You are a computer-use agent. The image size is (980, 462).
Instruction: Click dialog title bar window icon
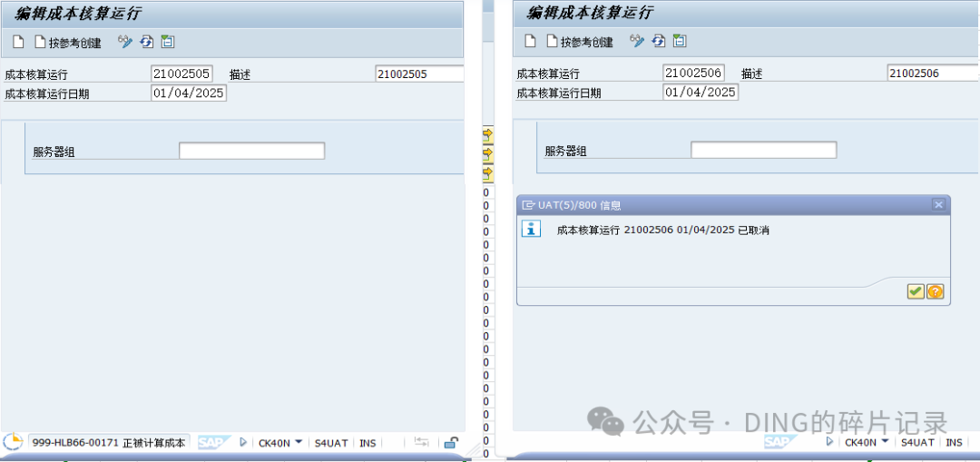(x=528, y=205)
